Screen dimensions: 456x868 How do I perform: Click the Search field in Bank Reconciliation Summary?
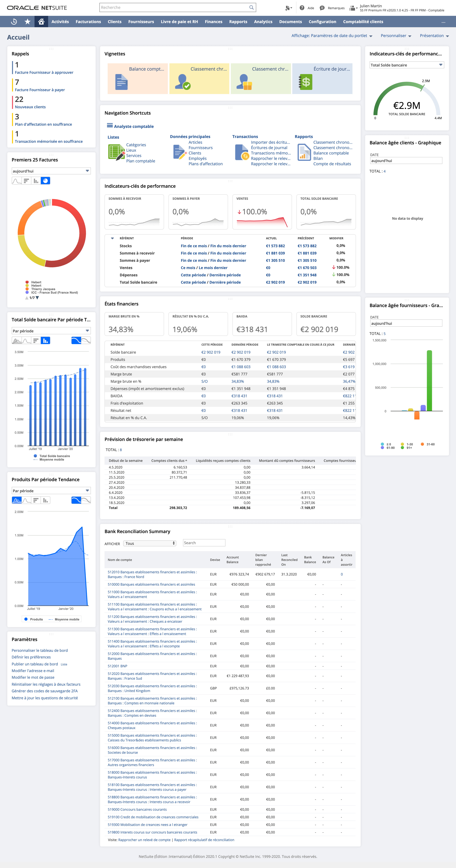click(204, 543)
